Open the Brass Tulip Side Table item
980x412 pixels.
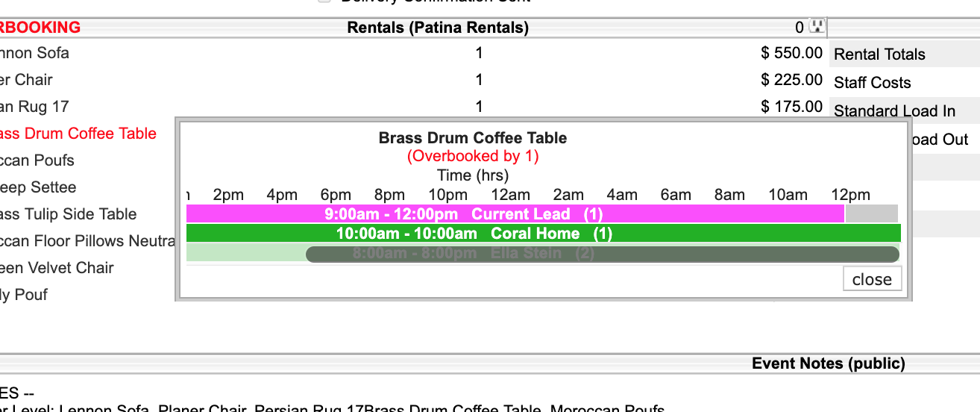pyautogui.click(x=68, y=214)
